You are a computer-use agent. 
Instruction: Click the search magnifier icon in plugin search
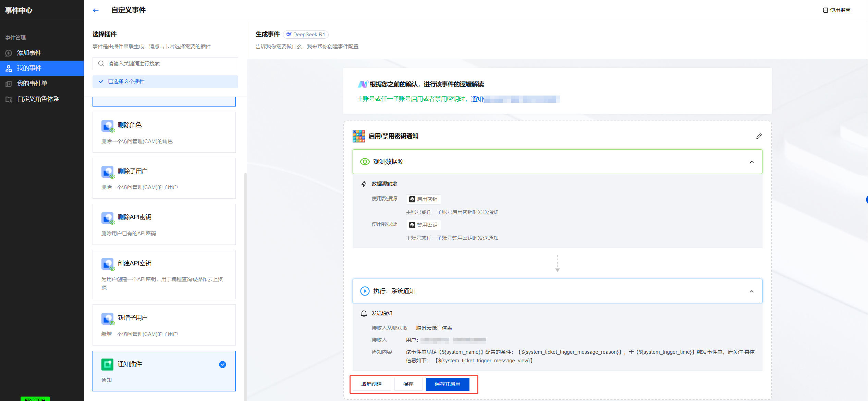[x=101, y=64]
